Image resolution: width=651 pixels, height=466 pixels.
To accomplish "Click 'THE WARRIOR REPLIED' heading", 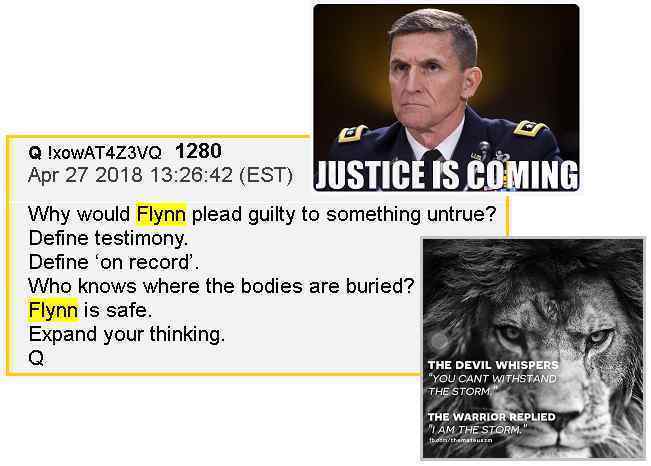I will point(491,417).
